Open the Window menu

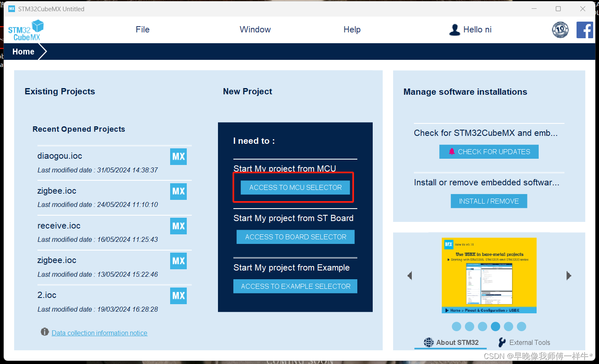point(255,30)
